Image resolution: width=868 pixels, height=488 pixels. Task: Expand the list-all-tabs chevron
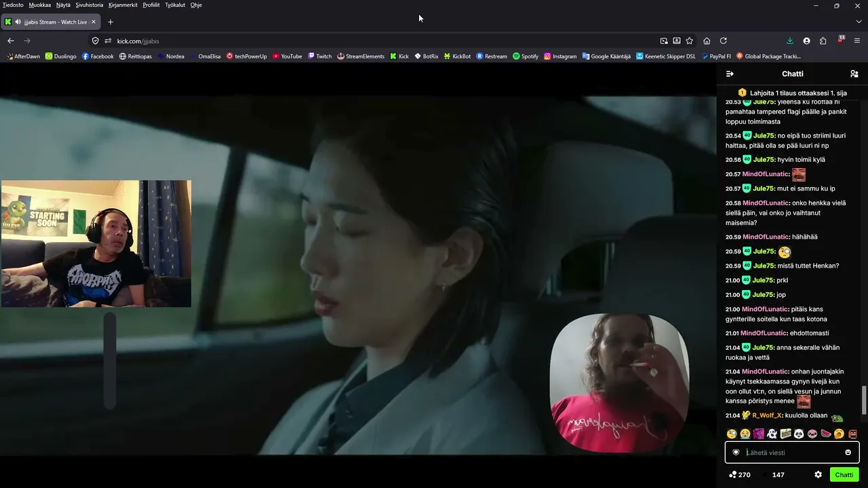859,22
